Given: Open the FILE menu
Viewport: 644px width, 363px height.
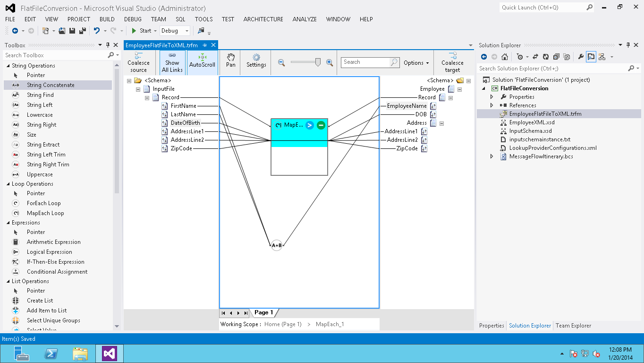Looking at the screenshot, I should [x=10, y=19].
